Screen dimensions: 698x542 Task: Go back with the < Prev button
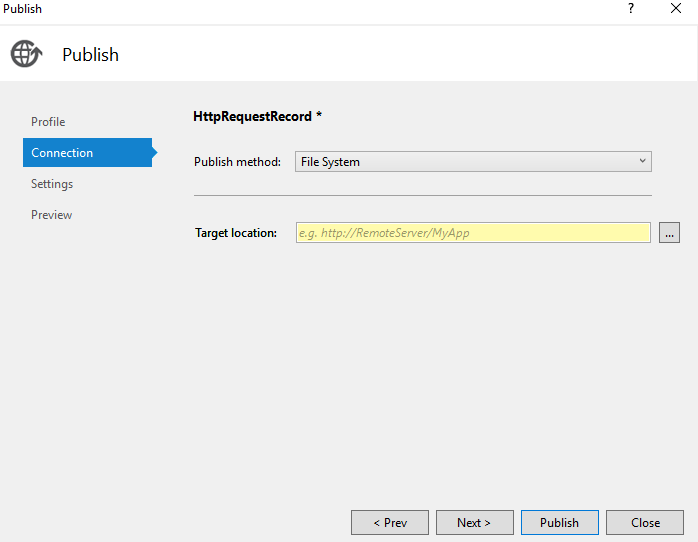click(390, 522)
